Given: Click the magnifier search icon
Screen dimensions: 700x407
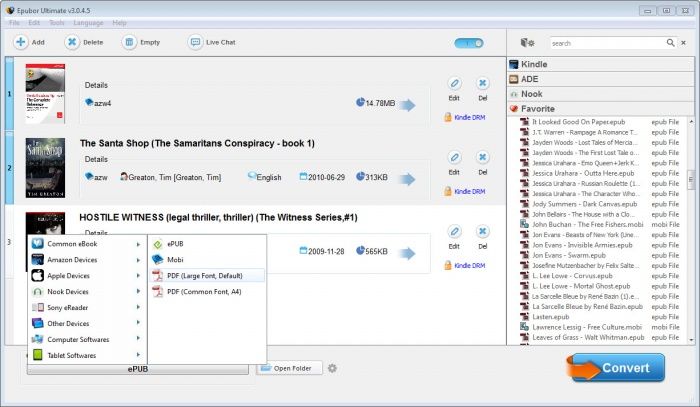Looking at the screenshot, I should coord(671,43).
